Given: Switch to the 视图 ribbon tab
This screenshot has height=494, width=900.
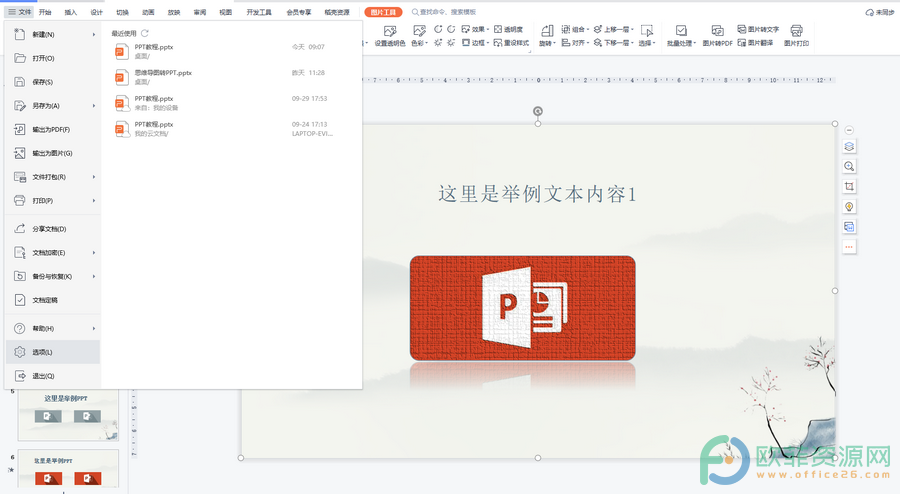Looking at the screenshot, I should click(226, 12).
